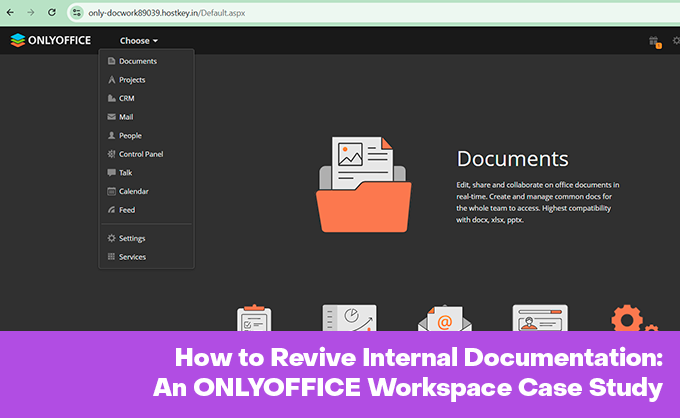
Task: Reload the page with refresh icon
Action: point(52,13)
